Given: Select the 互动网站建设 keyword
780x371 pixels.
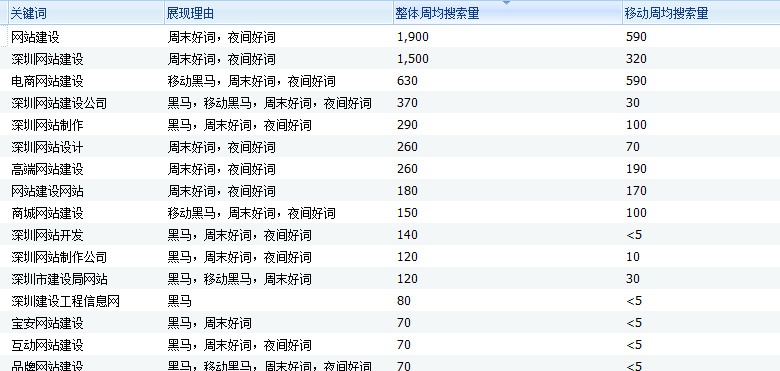Looking at the screenshot, I should tap(47, 345).
